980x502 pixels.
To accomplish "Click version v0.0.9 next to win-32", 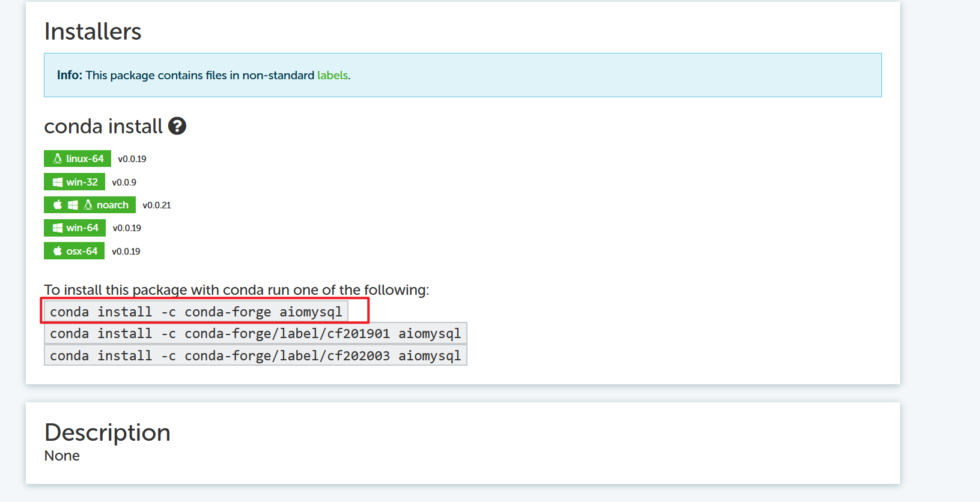I will pos(124,183).
